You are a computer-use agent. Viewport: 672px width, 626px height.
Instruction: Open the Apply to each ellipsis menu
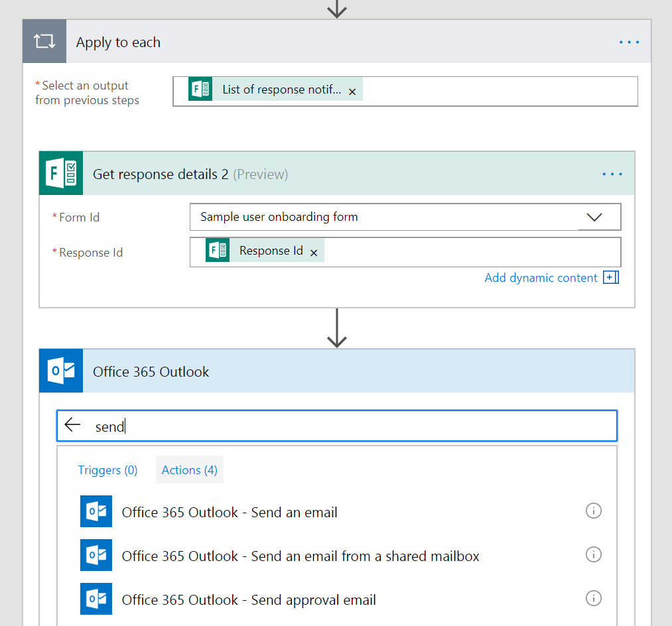[x=629, y=42]
